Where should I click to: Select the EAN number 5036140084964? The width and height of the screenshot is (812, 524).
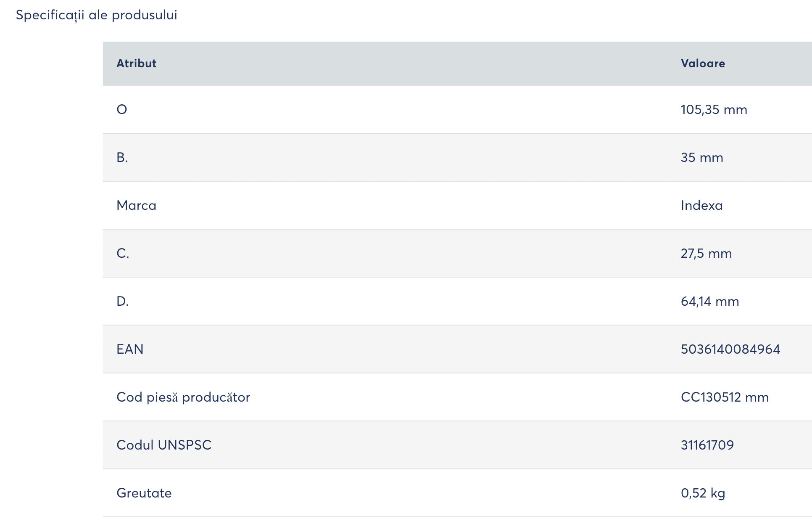tap(730, 349)
